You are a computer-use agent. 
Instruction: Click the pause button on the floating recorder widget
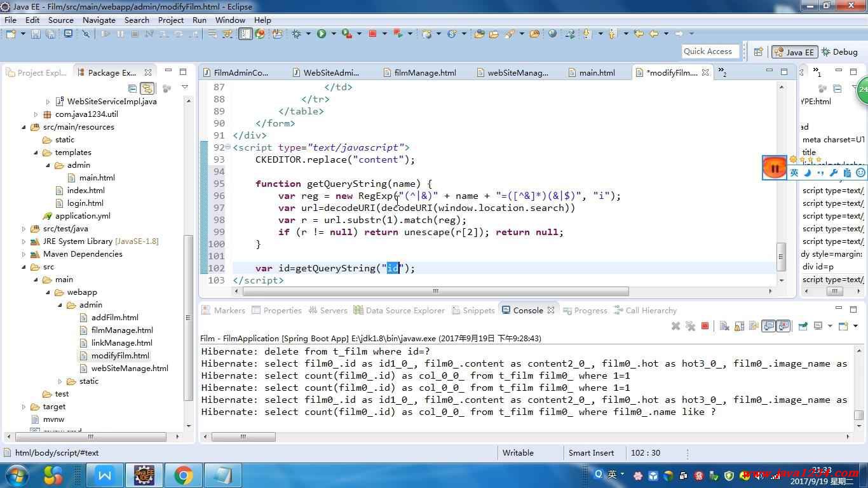[x=775, y=168]
